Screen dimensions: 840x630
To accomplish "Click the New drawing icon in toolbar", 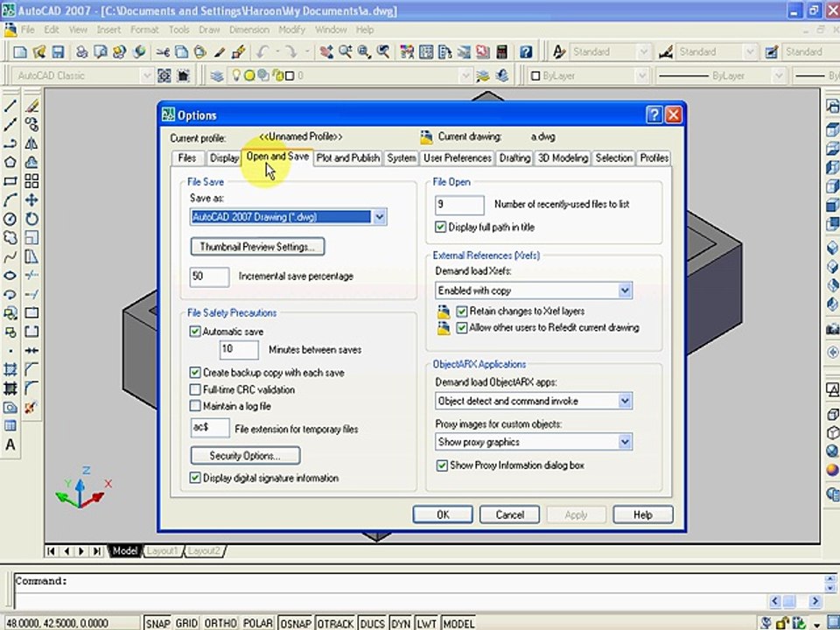I will coord(20,52).
